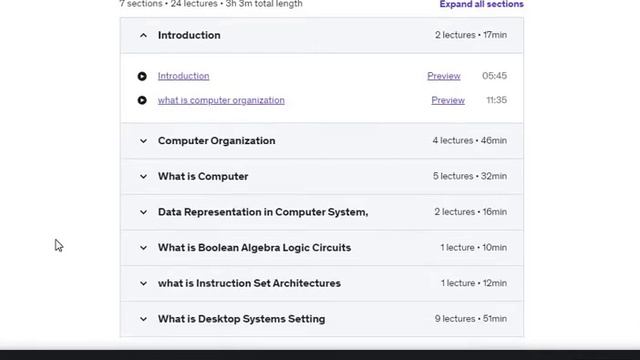Click the 9 lectures • 51min summary

tap(471, 318)
